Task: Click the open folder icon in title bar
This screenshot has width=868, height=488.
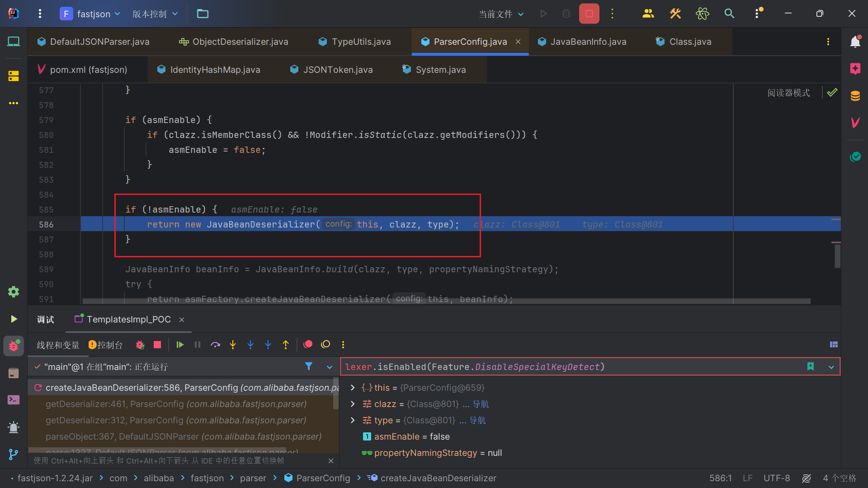Action: click(x=203, y=14)
